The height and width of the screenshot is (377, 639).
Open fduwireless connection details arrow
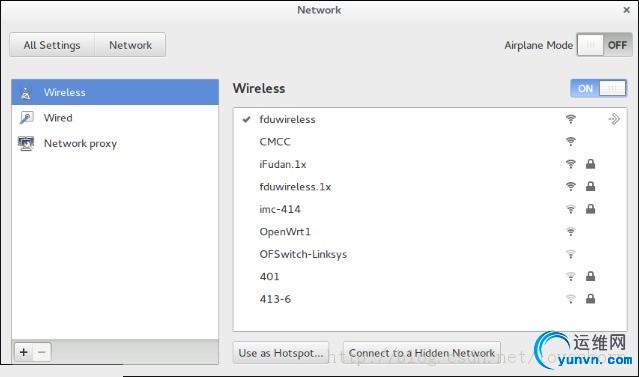(x=614, y=119)
